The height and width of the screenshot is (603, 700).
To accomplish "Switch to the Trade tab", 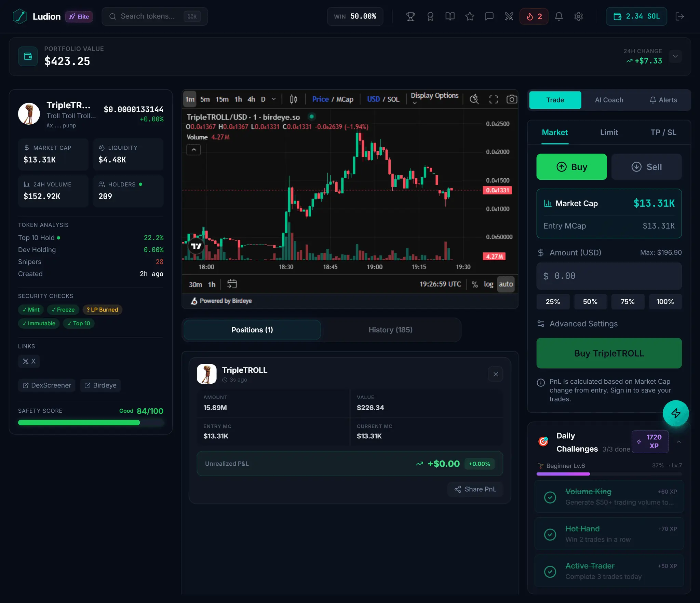I will tap(555, 100).
